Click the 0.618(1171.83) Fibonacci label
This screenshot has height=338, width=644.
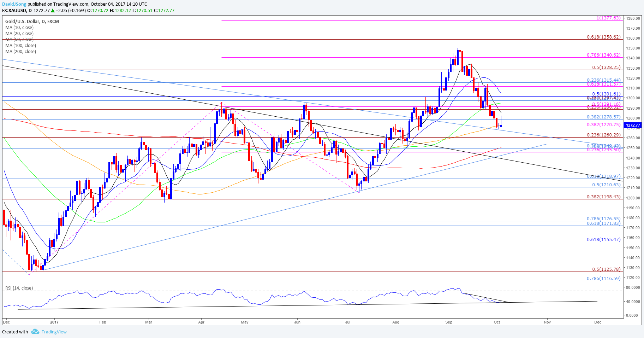coord(603,223)
